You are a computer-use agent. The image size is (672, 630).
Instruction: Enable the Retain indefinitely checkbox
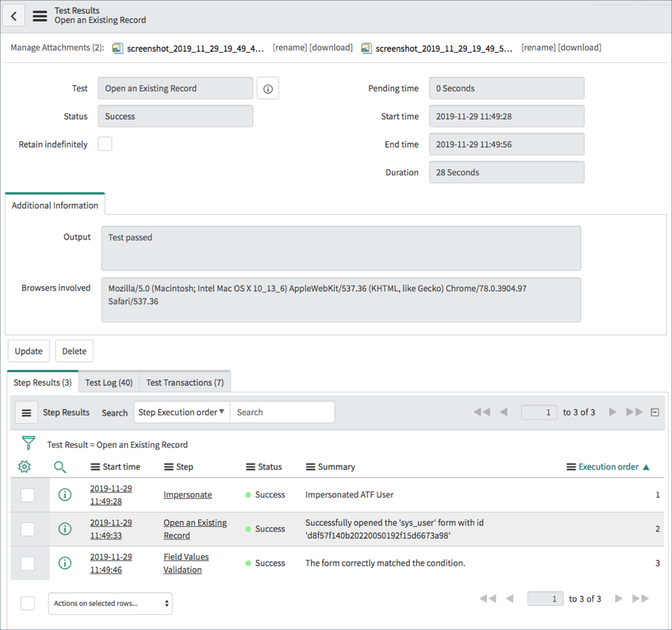[x=104, y=144]
